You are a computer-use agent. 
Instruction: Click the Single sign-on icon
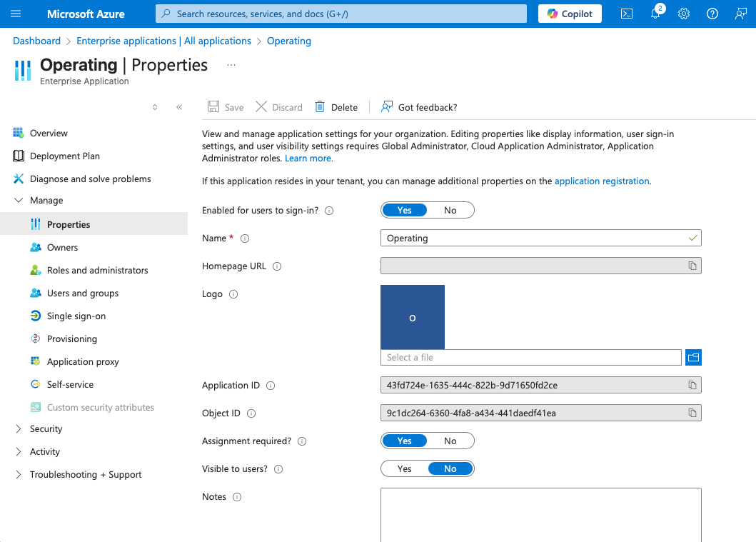click(36, 316)
